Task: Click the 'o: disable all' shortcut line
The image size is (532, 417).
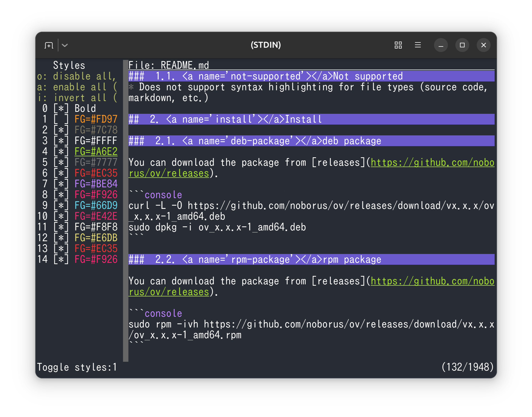Action: 77,76
